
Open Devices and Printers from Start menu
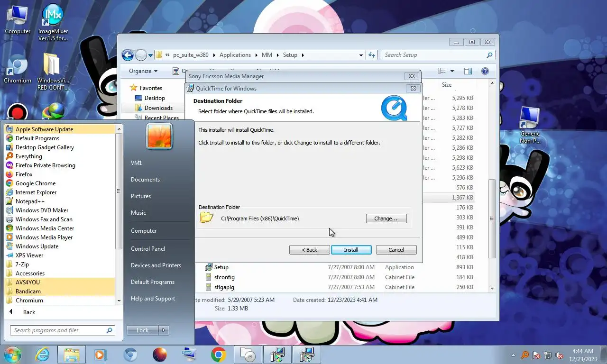point(156,265)
